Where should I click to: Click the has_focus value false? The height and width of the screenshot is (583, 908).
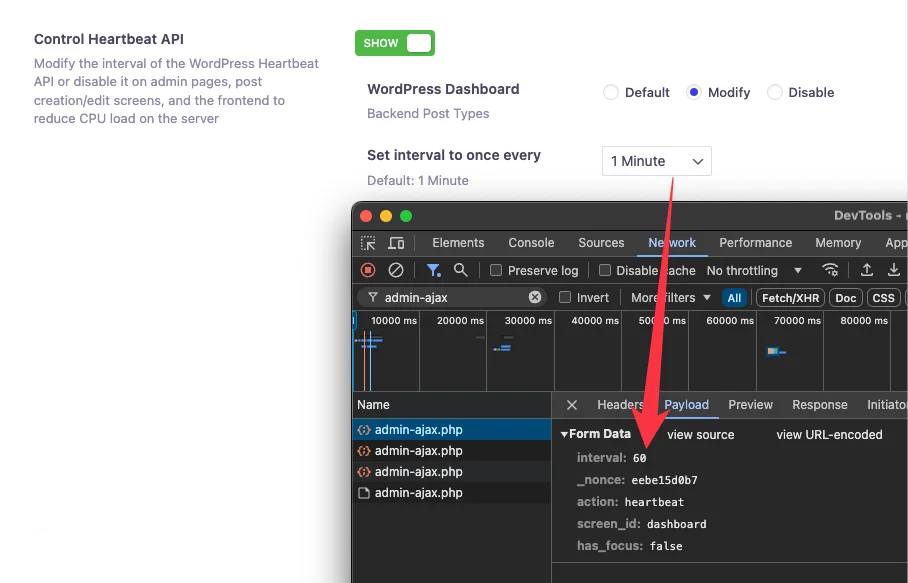(x=666, y=546)
